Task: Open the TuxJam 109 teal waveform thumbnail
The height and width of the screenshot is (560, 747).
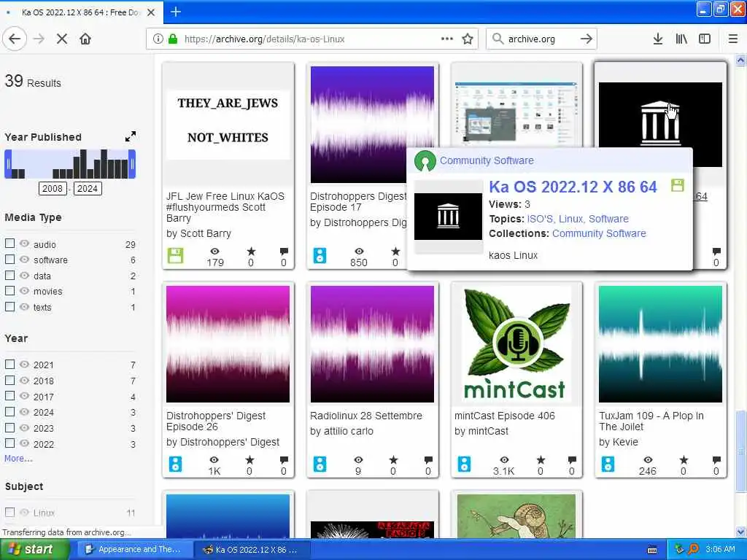Action: click(x=660, y=344)
